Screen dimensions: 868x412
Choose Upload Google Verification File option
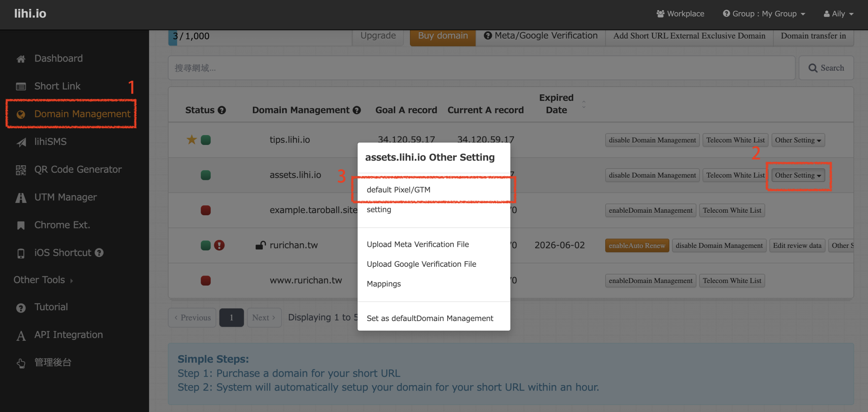point(421,264)
